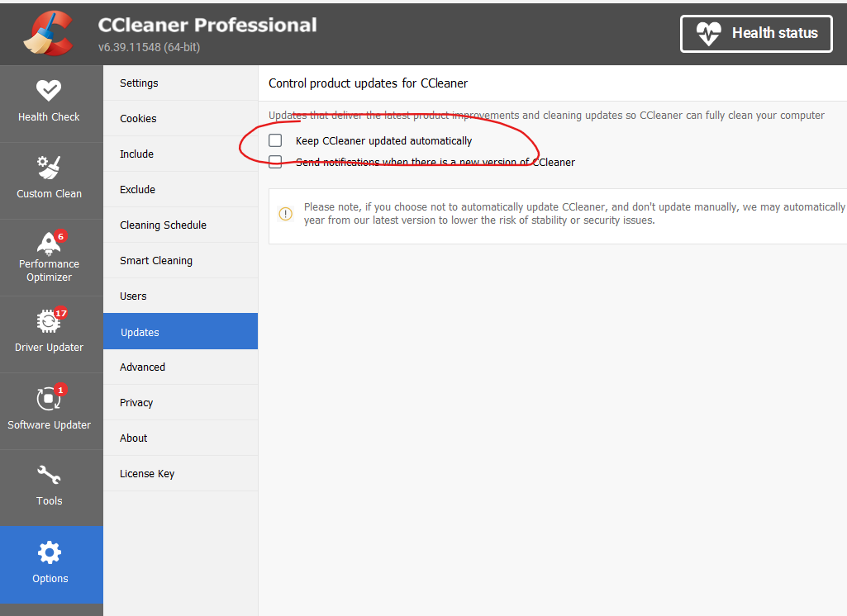Click the warning info icon in notice
Image resolution: width=847 pixels, height=616 pixels.
(286, 214)
